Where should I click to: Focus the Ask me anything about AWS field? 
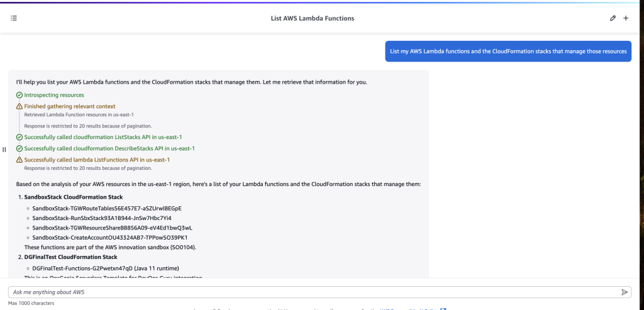(319, 292)
